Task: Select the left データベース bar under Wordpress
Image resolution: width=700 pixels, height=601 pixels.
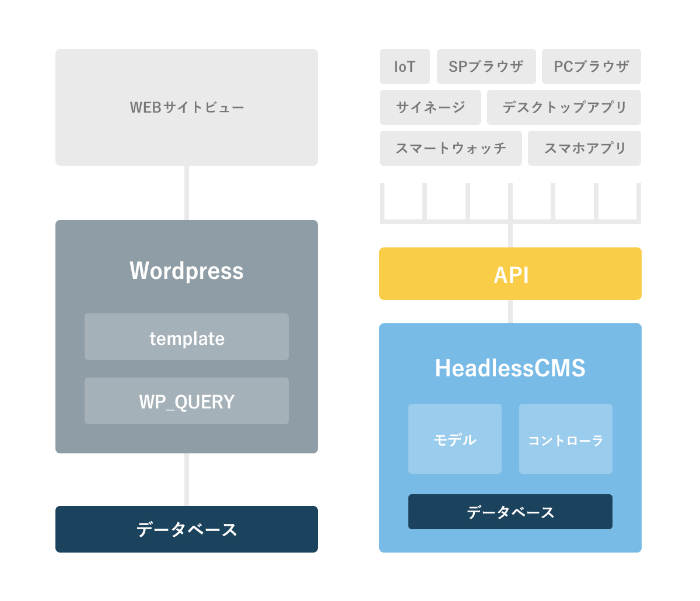Action: click(x=187, y=529)
